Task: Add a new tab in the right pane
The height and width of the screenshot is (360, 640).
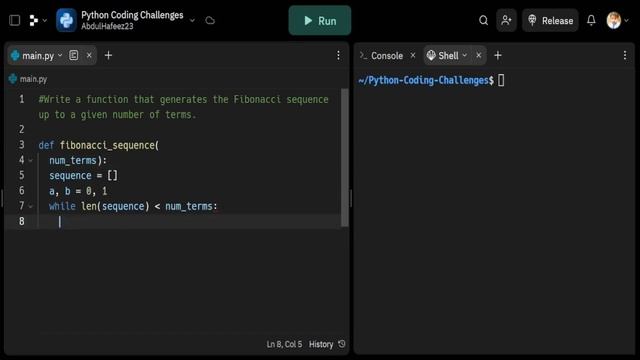Action: point(498,55)
